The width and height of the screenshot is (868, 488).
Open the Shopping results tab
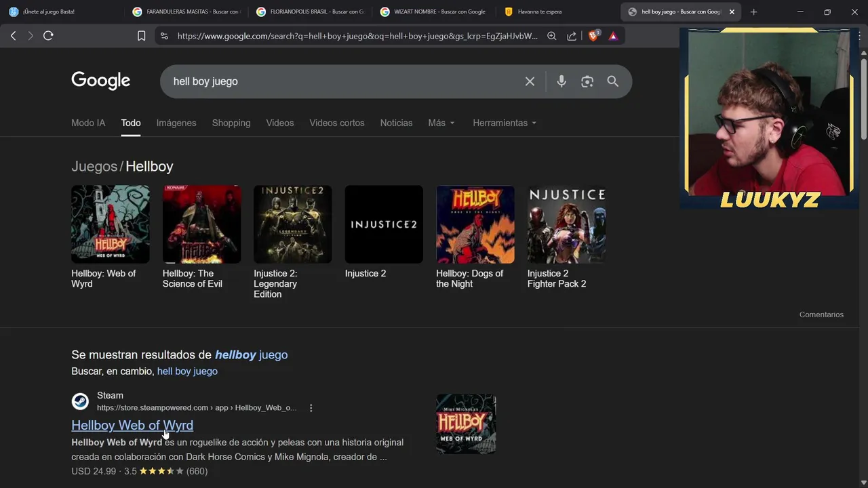[231, 123]
